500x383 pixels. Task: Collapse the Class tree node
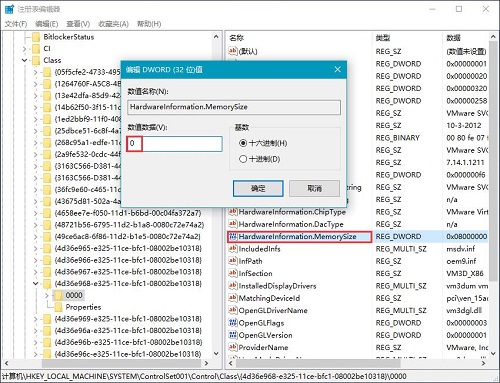(x=24, y=60)
